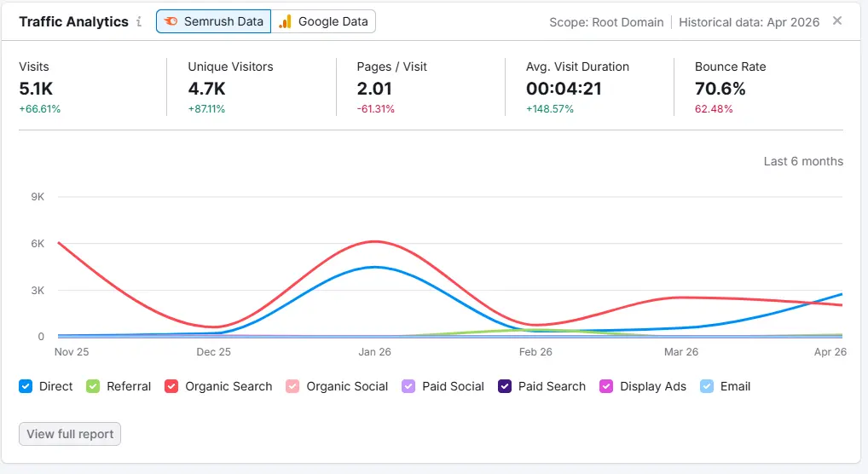Open View full report

(70, 434)
